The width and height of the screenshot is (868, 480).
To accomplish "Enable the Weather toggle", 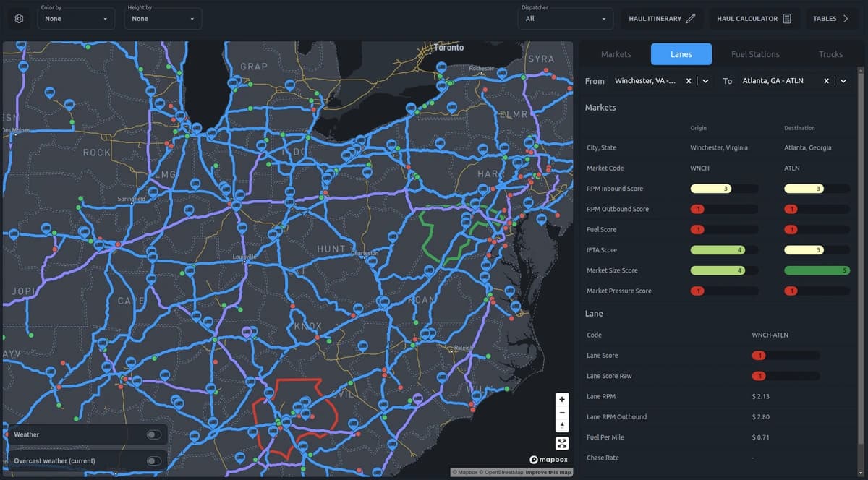I will coord(153,434).
